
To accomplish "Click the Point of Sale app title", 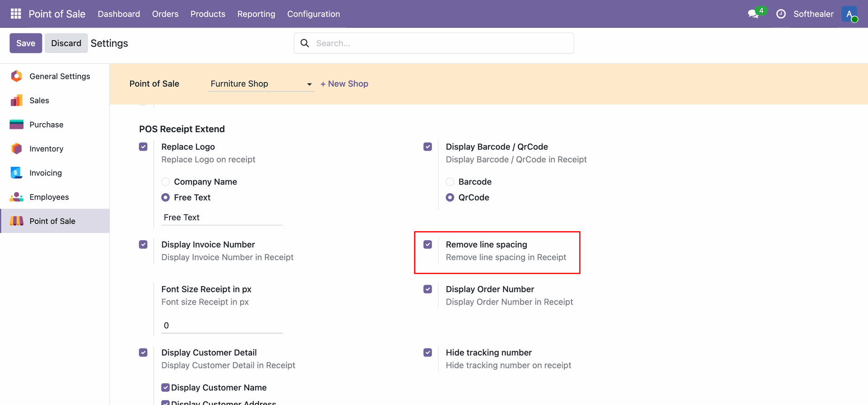I will (x=57, y=14).
